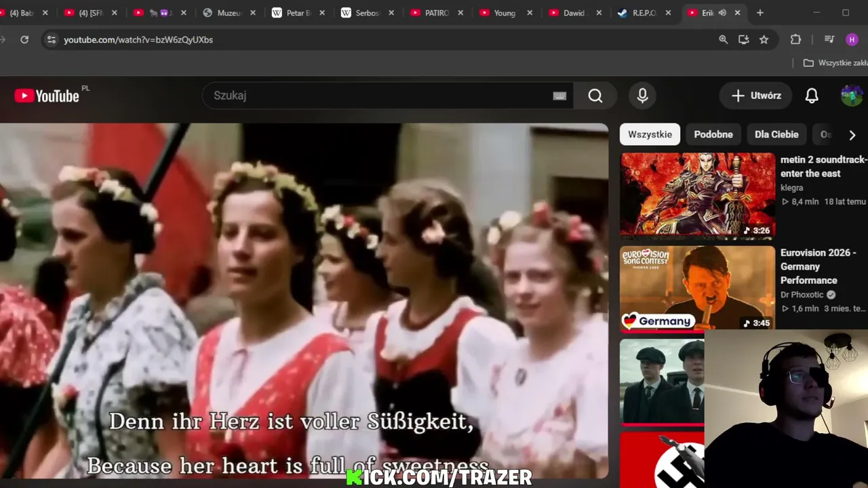Close the Muzeum tab
The width and height of the screenshot is (868, 488).
[253, 13]
